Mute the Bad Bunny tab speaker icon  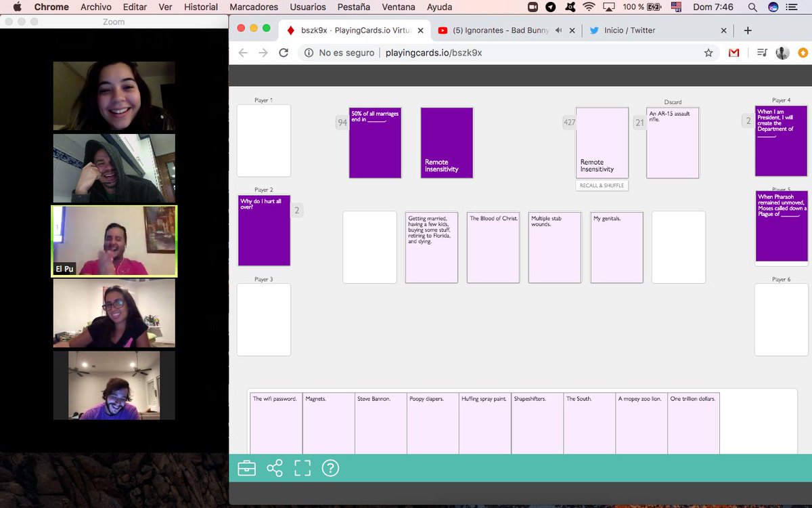pyautogui.click(x=559, y=30)
